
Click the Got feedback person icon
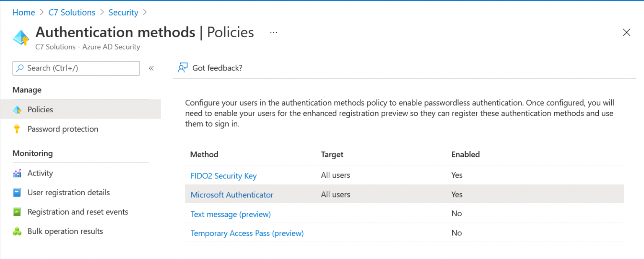pos(182,67)
